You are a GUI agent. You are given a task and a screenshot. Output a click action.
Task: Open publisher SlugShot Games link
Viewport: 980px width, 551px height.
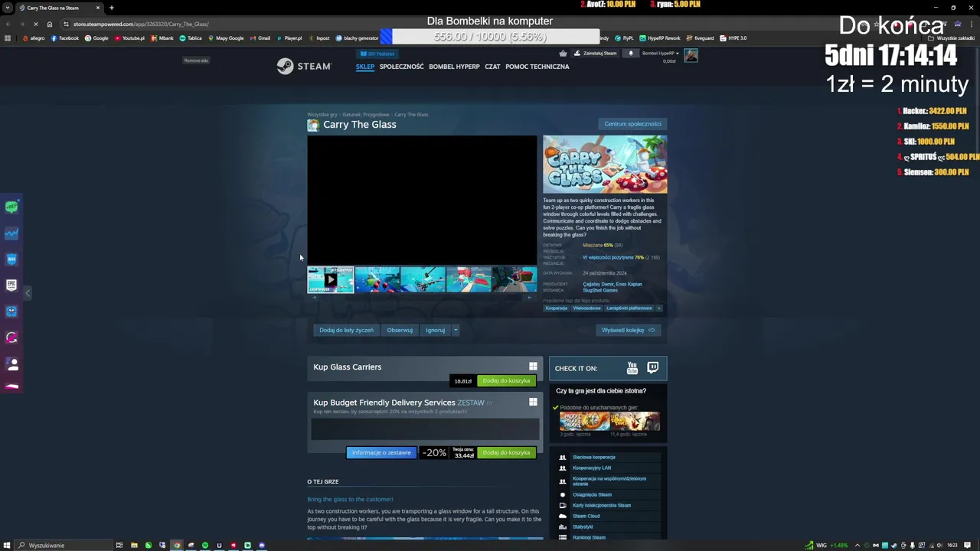click(600, 290)
